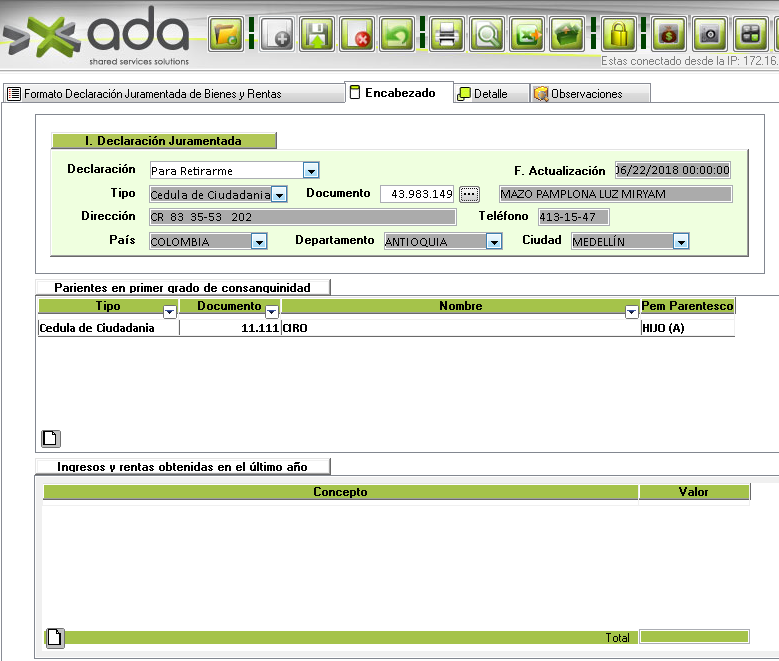Expand the Declaración dropdown

[311, 171]
